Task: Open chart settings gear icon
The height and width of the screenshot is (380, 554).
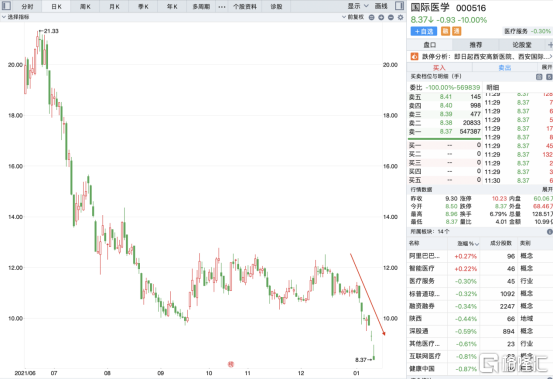Action: [x=400, y=17]
